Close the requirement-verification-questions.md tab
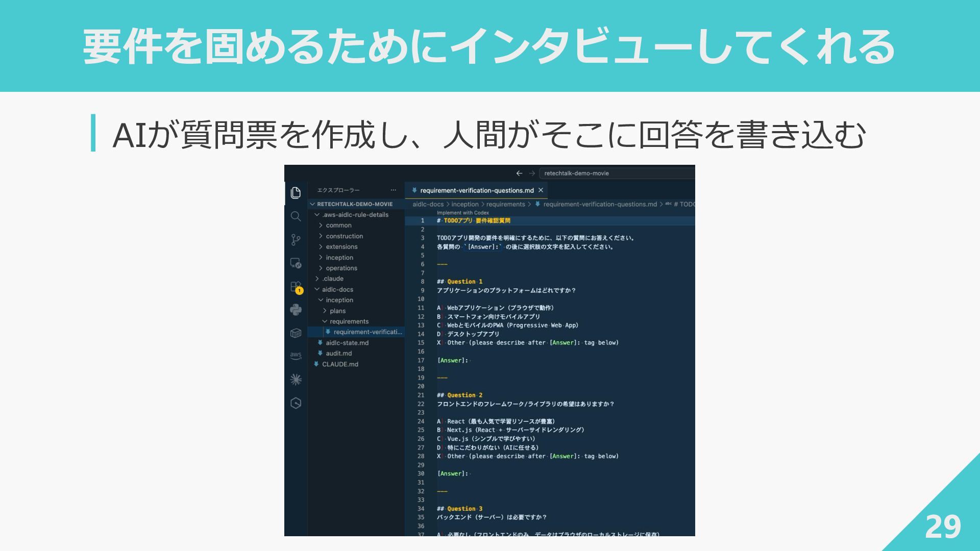The image size is (980, 551). pyautogui.click(x=541, y=190)
